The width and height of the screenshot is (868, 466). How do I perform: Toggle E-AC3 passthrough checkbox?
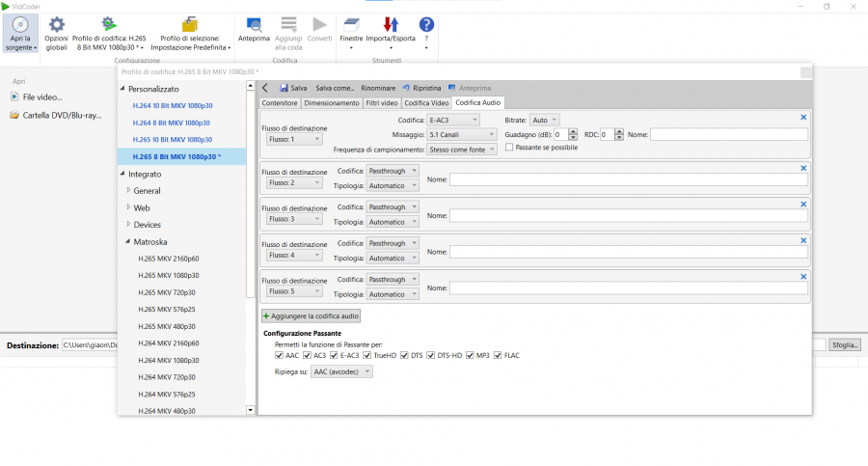click(334, 355)
